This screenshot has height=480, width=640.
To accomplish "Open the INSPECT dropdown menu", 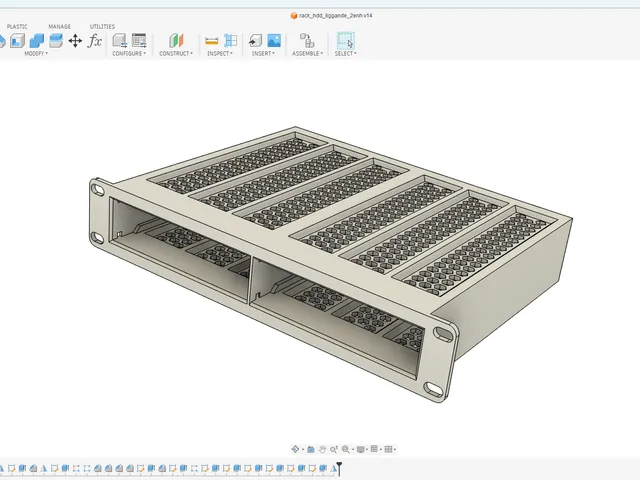I will [x=220, y=53].
